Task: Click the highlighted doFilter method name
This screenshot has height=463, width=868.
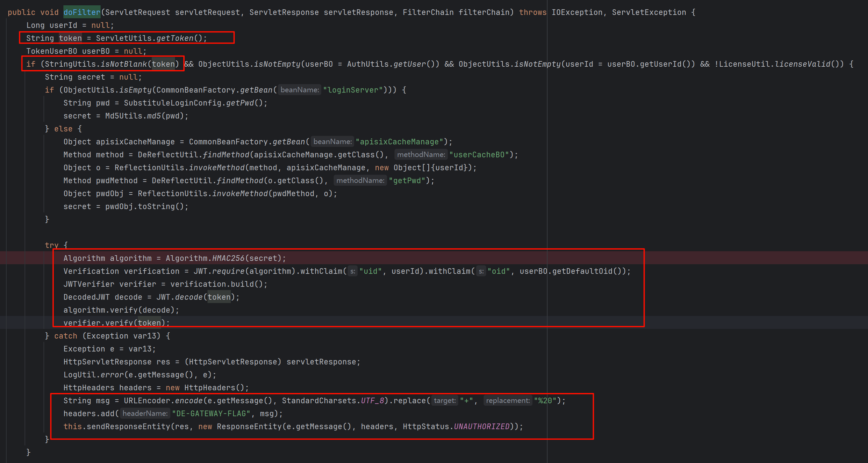Action: click(x=82, y=12)
